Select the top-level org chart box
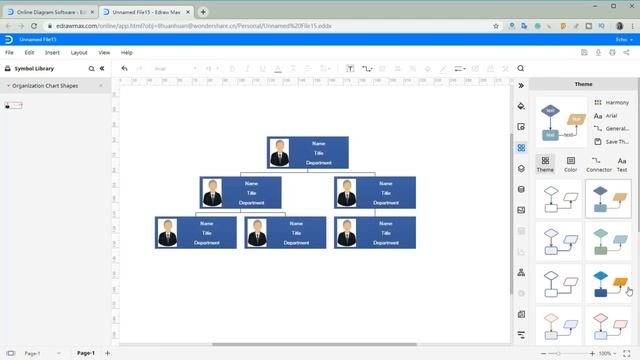Image resolution: width=640 pixels, height=360 pixels. point(308,153)
